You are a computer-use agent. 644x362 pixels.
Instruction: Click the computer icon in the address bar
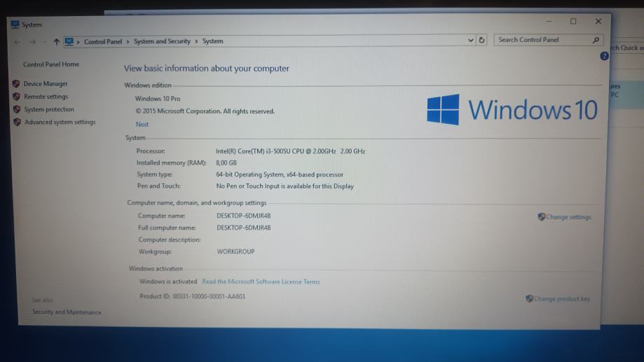click(69, 41)
